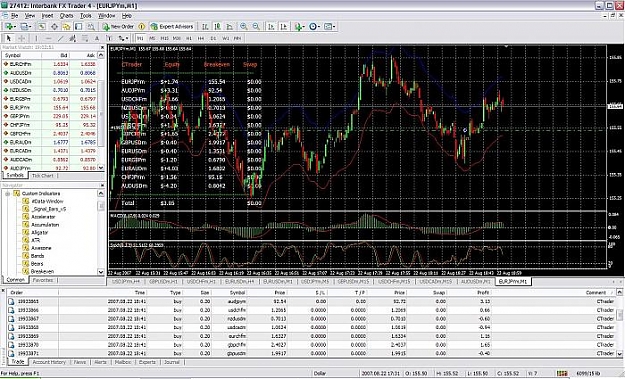Switch to candlesticks chart icon
Screen dimensions: 625x379
(218, 27)
